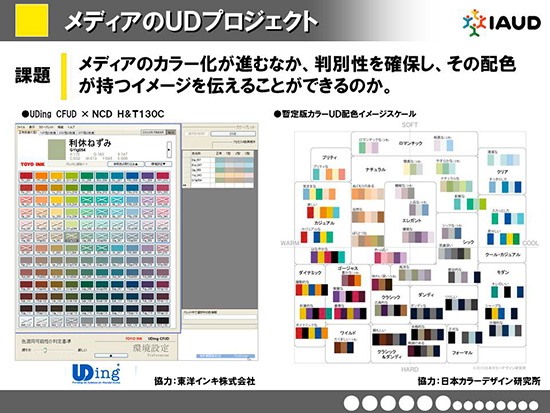Switch to the second tab below the UDing menu bar

(47, 133)
